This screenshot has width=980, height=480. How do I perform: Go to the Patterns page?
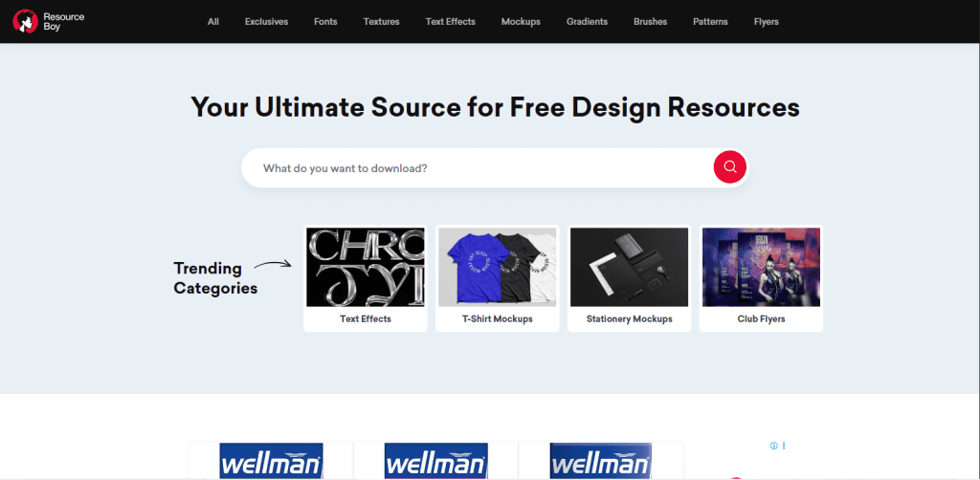pyautogui.click(x=710, y=22)
